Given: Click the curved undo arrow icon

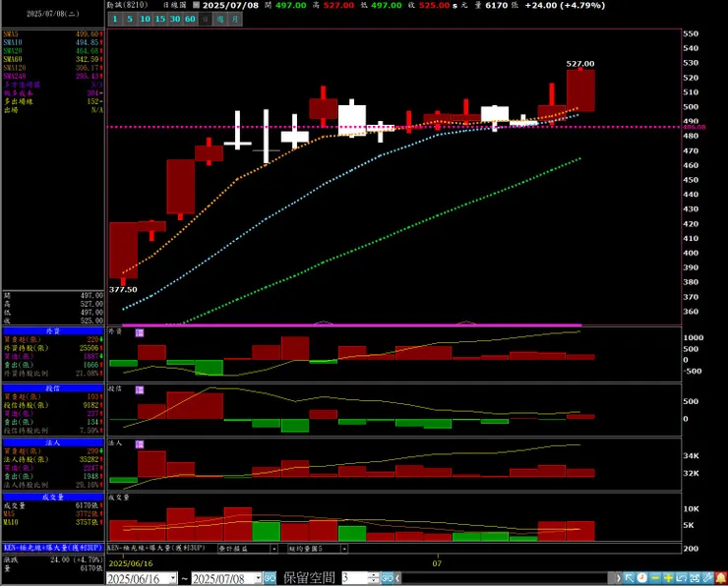Looking at the screenshot, I should tap(681, 578).
